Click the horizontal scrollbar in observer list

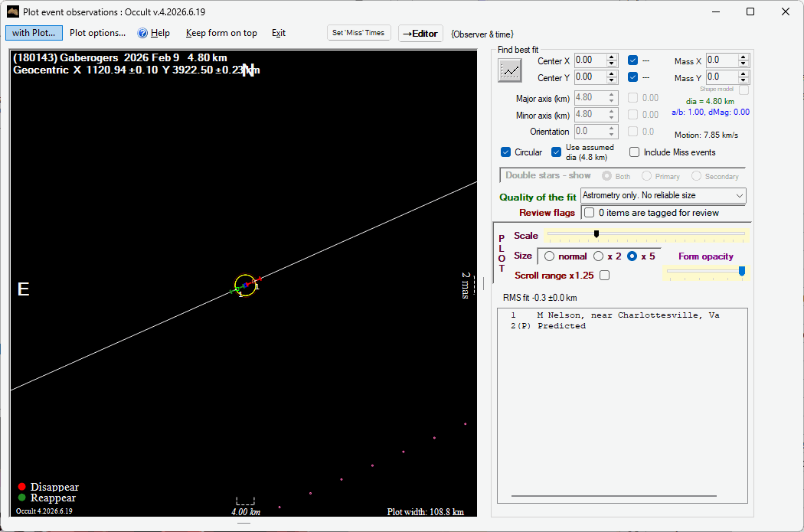point(613,496)
